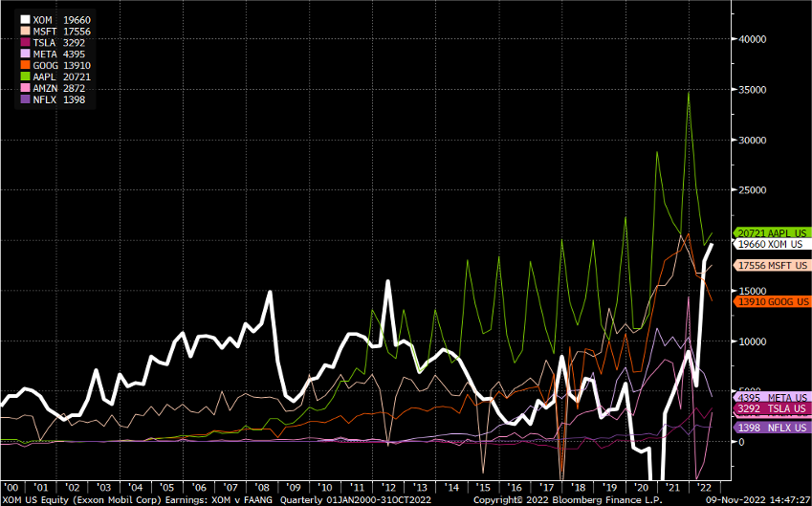Click the 30000 y-axis label
Image resolution: width=812 pixels, height=506 pixels.
pyautogui.click(x=753, y=140)
